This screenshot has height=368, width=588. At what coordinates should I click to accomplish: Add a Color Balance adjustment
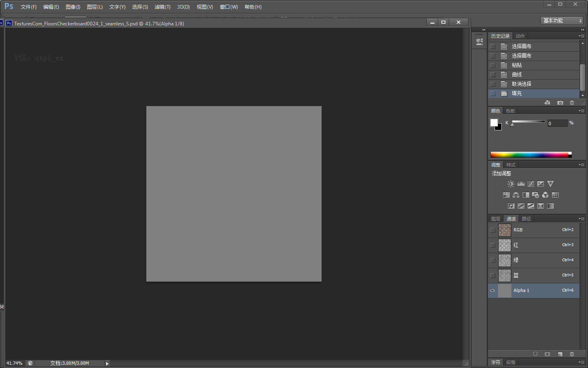tap(516, 195)
